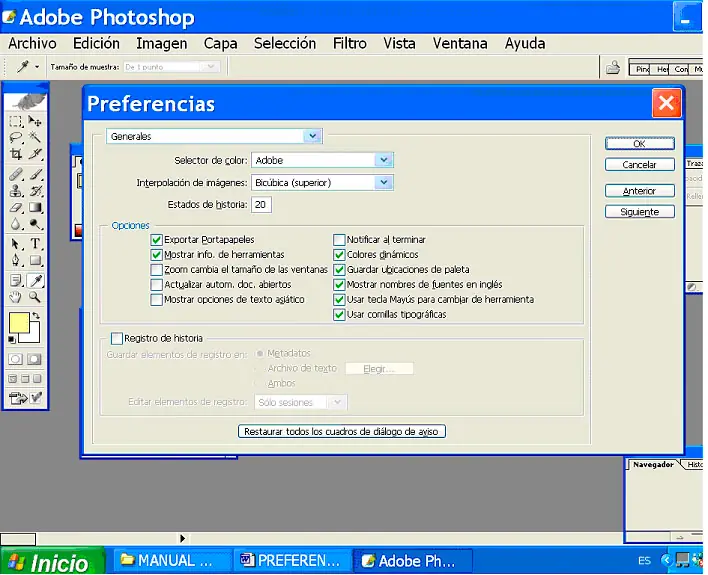Select the Rectangle shape tool
Screen dimensions: 708x575
tap(35, 260)
